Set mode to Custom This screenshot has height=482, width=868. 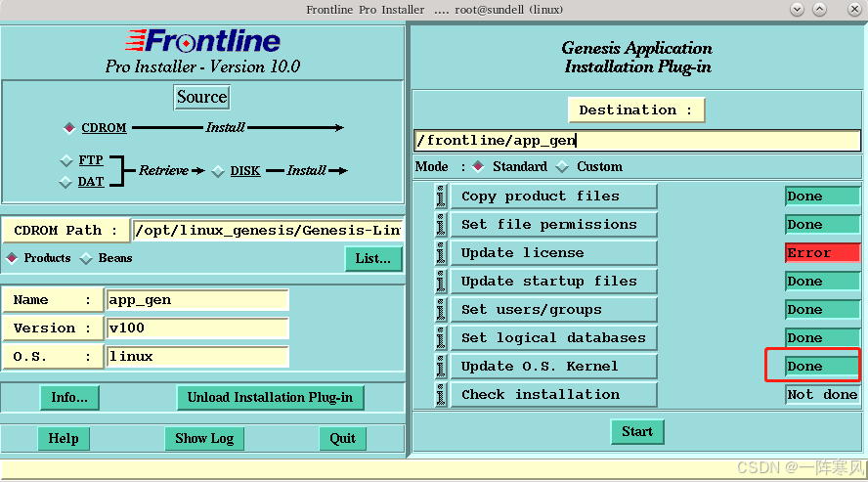pos(562,166)
